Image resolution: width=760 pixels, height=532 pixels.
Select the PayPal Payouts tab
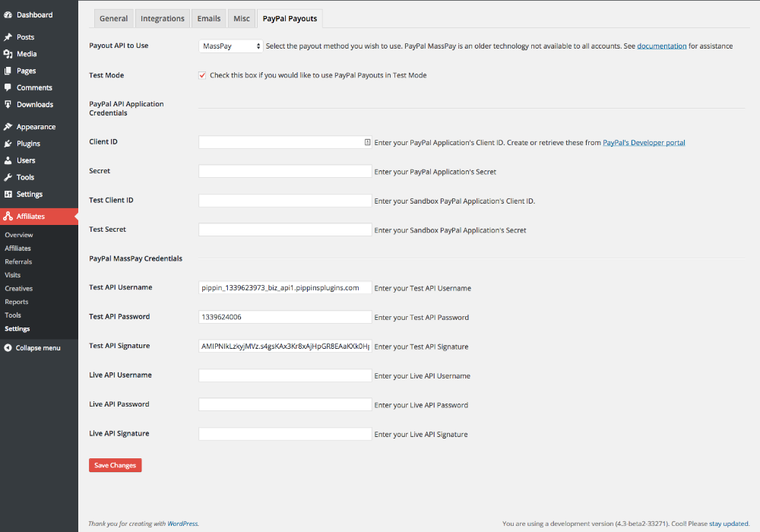point(290,18)
